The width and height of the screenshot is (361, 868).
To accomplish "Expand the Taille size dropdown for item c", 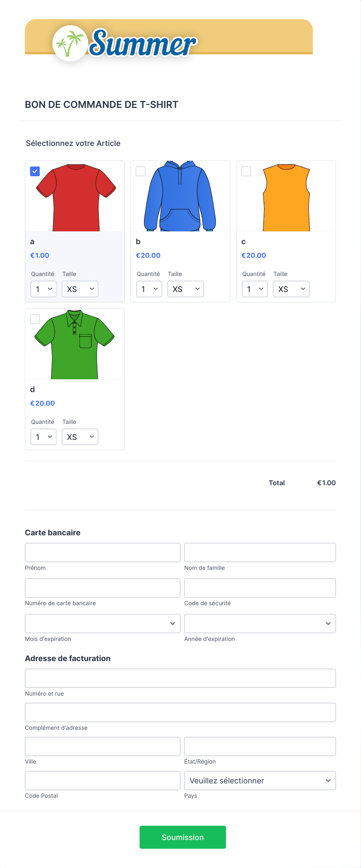I will pos(291,289).
